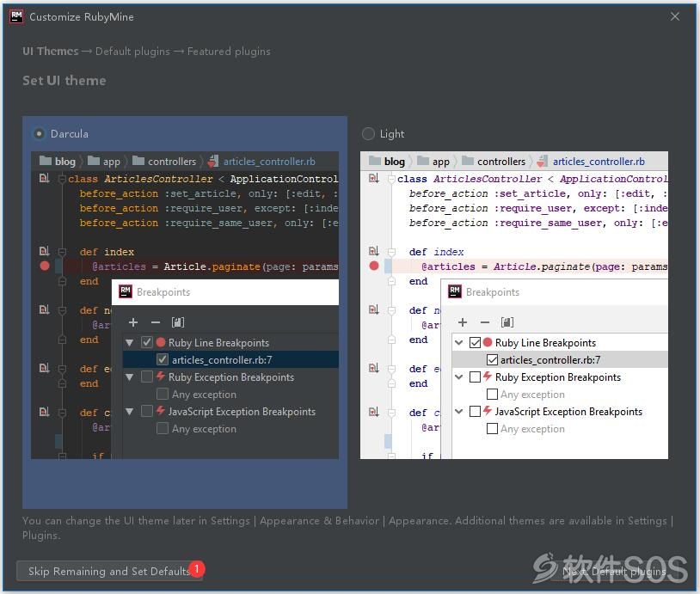Collapse Ruby Line Breakpoints node in Darcula preview
This screenshot has width=700, height=594.
tap(130, 343)
